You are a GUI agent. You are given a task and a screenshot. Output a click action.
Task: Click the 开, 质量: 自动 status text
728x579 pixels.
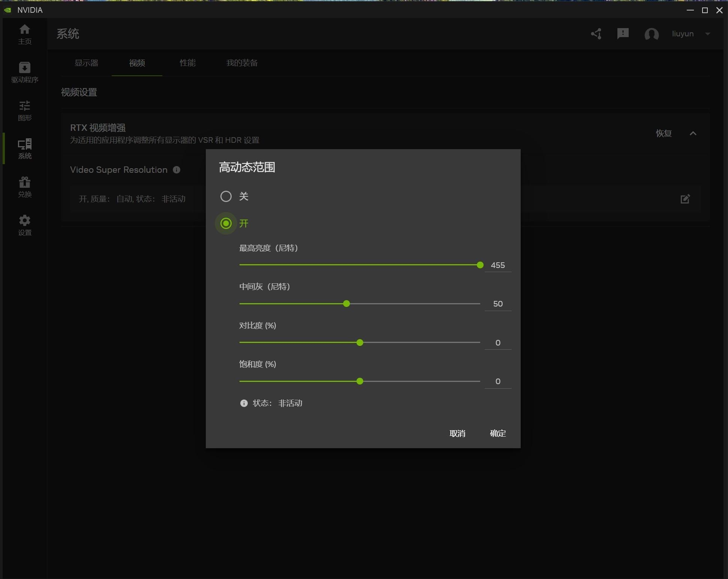(x=132, y=199)
